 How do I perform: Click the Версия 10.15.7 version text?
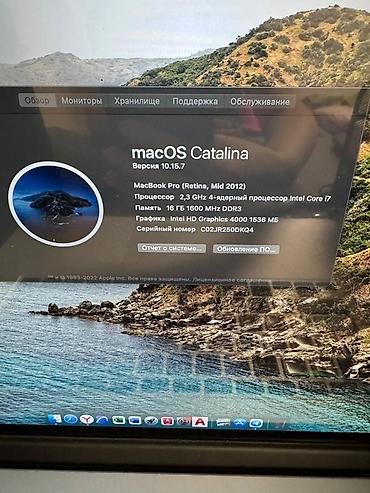pyautogui.click(x=159, y=166)
